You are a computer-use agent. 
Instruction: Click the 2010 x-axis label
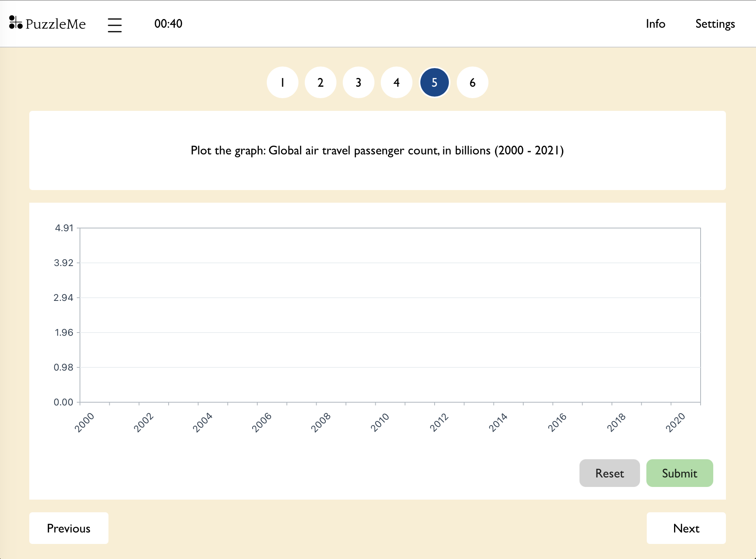(380, 422)
